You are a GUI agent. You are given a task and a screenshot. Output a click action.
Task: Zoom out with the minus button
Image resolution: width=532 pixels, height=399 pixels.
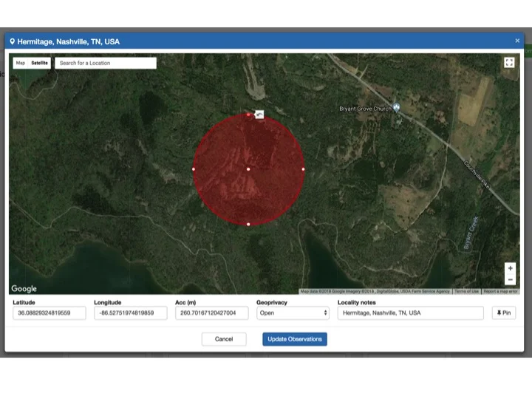pos(510,279)
